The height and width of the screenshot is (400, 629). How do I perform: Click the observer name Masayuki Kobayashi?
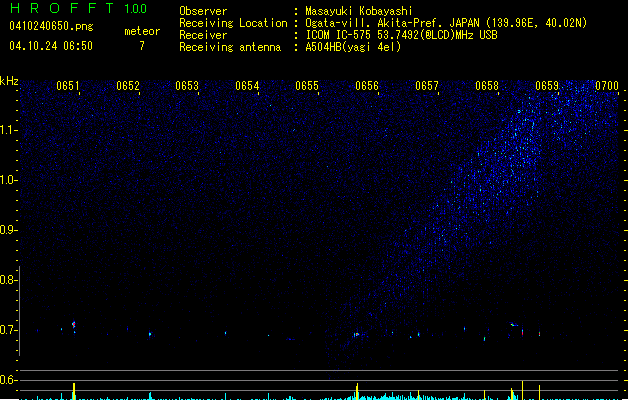click(x=359, y=11)
